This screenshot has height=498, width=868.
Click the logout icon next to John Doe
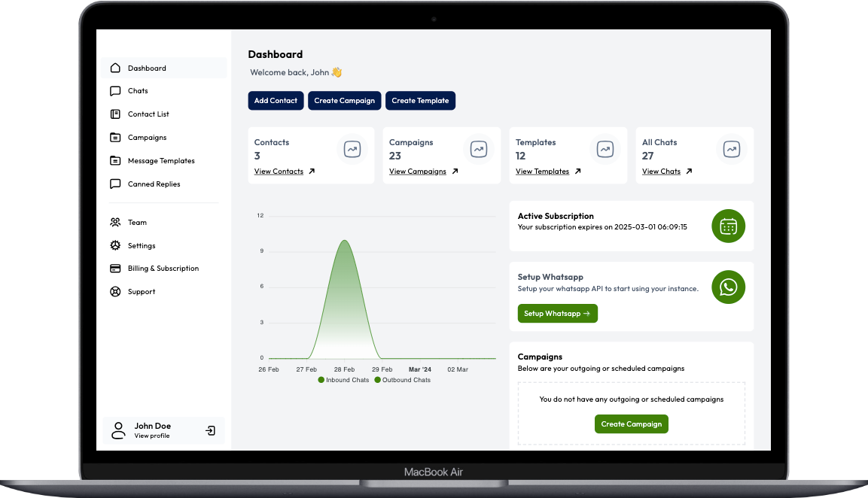210,430
